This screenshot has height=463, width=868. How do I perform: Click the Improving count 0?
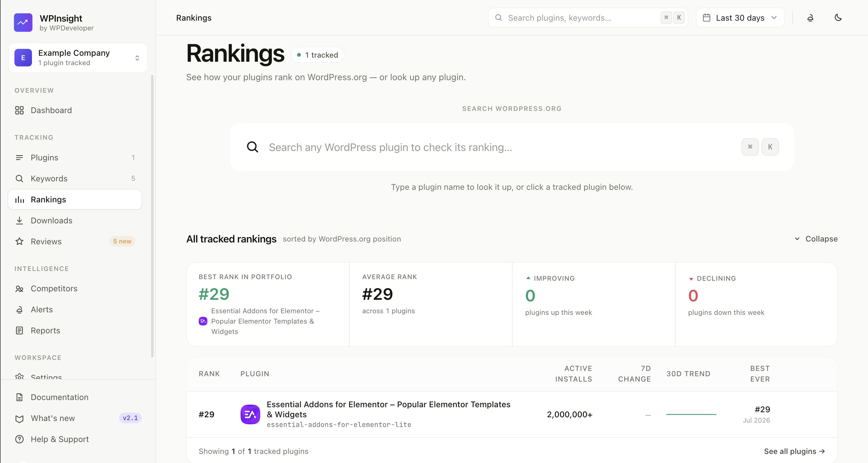(x=530, y=296)
